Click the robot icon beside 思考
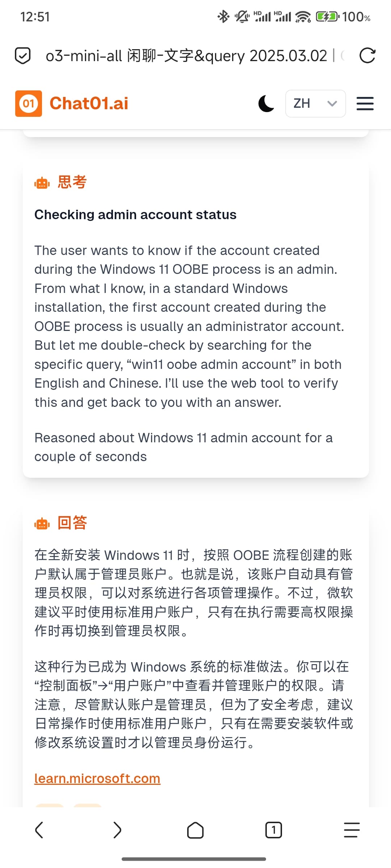391x868 pixels. click(x=42, y=183)
